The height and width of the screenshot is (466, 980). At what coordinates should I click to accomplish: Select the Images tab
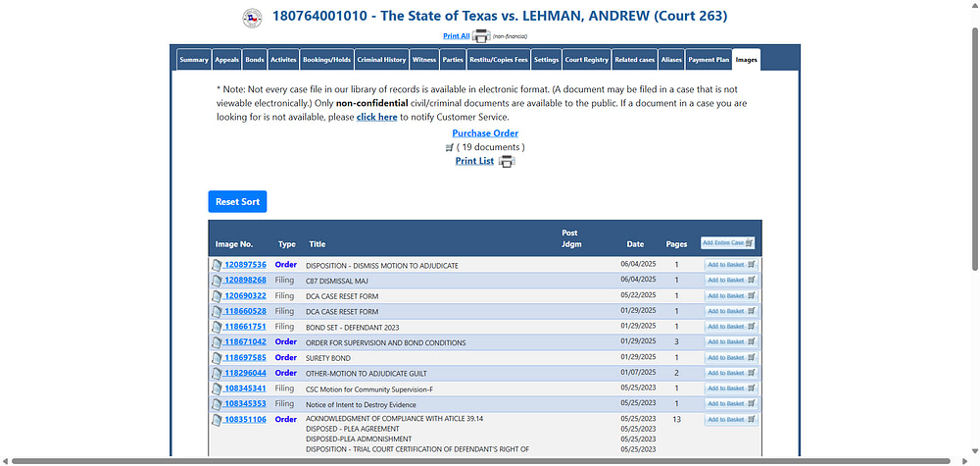coord(747,60)
